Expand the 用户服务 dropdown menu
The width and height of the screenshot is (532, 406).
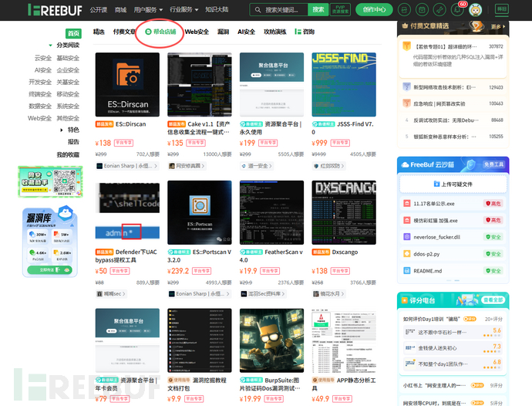[x=149, y=10]
